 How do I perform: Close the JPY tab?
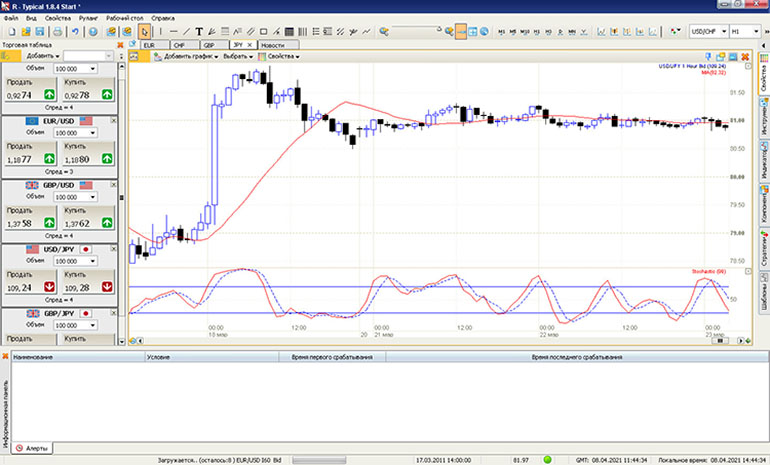pos(249,45)
